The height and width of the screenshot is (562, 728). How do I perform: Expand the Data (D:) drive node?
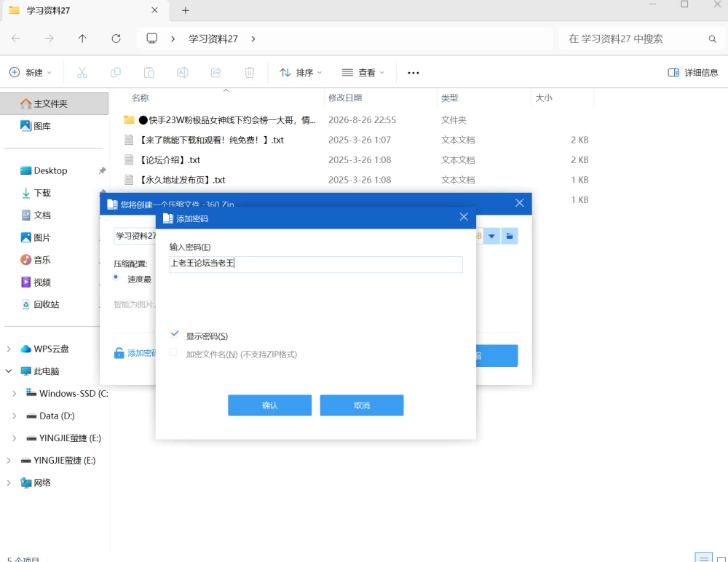click(x=15, y=416)
